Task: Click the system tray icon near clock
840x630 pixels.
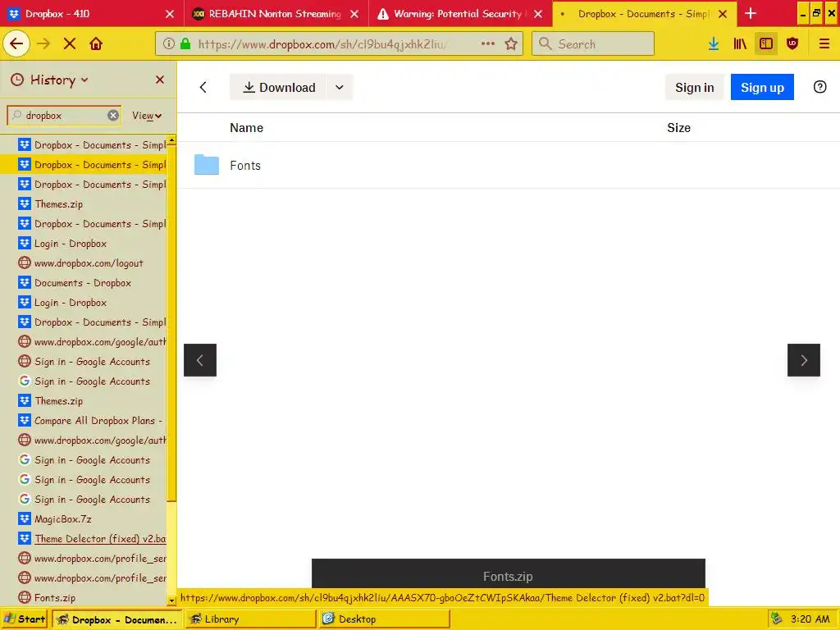Action: (x=776, y=619)
